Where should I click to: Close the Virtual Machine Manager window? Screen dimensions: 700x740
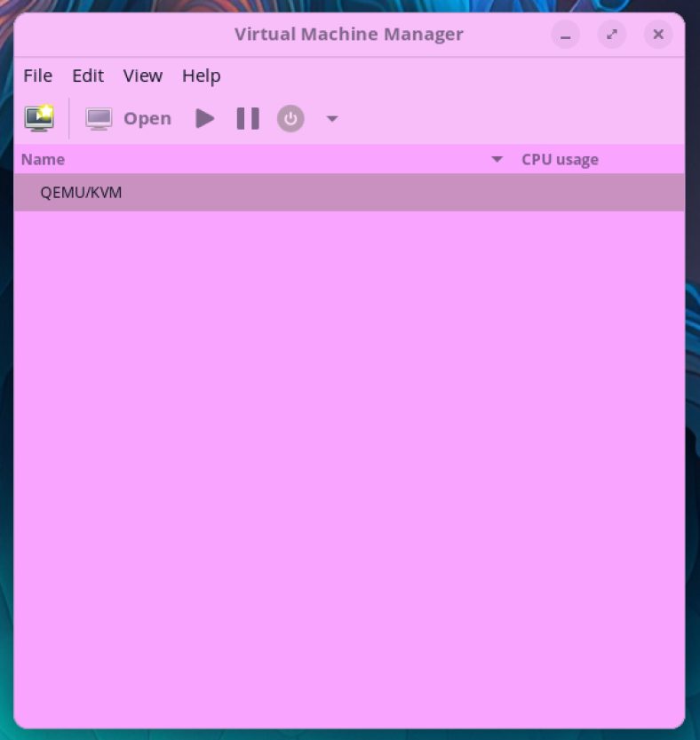[x=658, y=35]
